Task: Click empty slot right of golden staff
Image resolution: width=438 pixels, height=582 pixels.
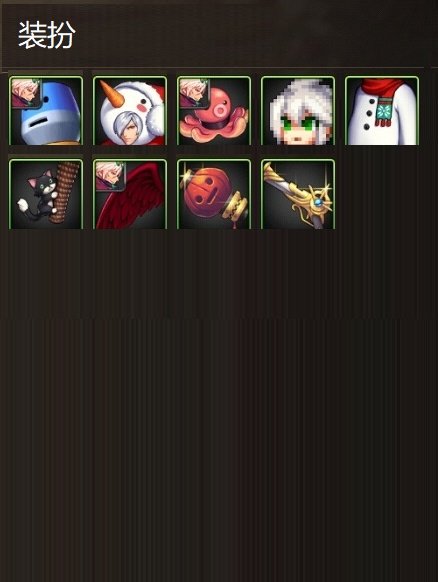Action: click(x=382, y=194)
